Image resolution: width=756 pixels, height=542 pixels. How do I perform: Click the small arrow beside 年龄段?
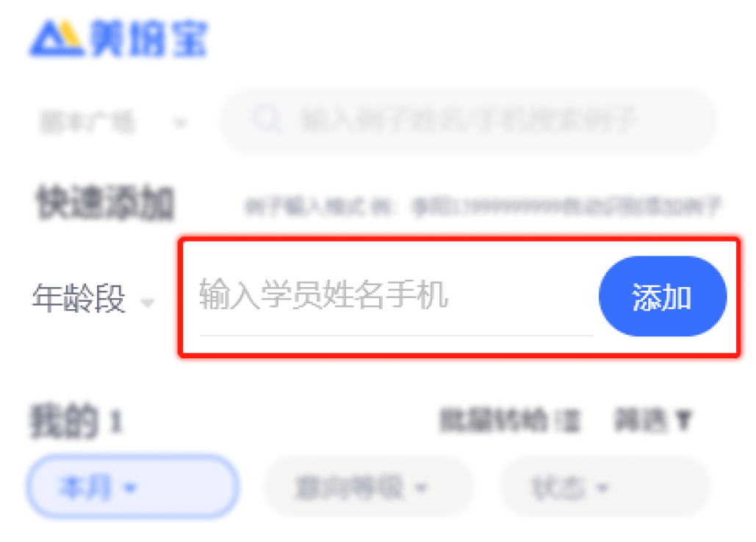click(147, 303)
